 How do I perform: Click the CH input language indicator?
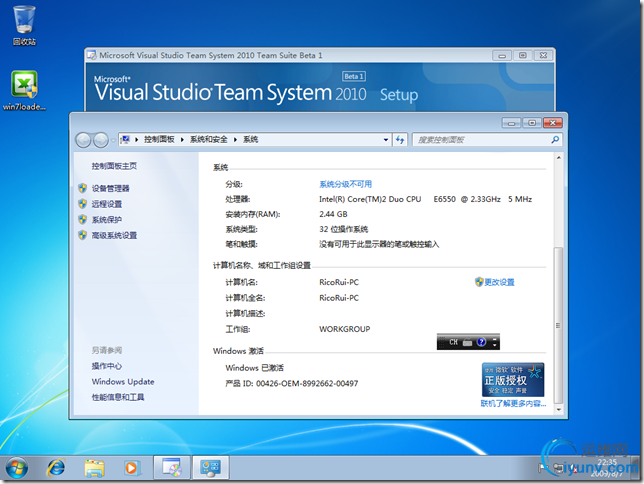pos(453,342)
